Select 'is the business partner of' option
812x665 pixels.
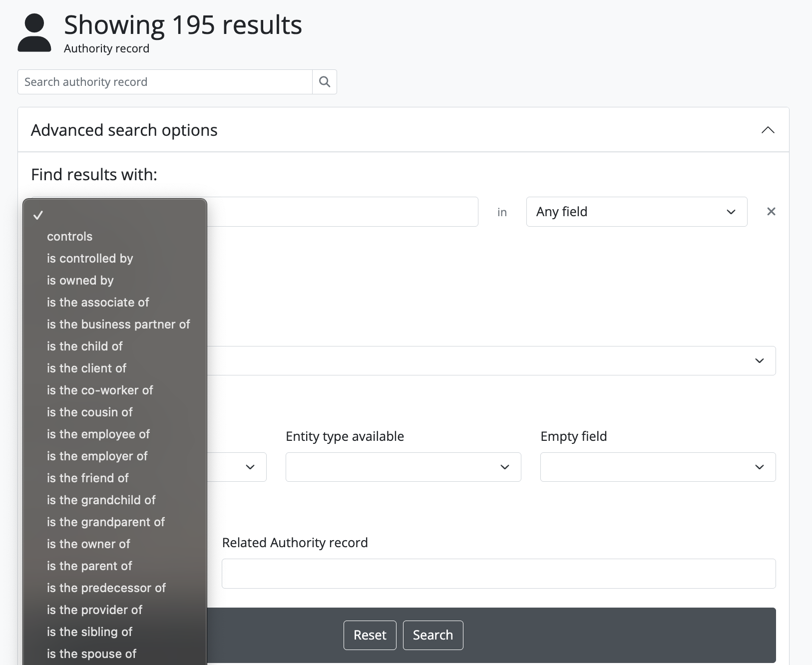coord(118,325)
